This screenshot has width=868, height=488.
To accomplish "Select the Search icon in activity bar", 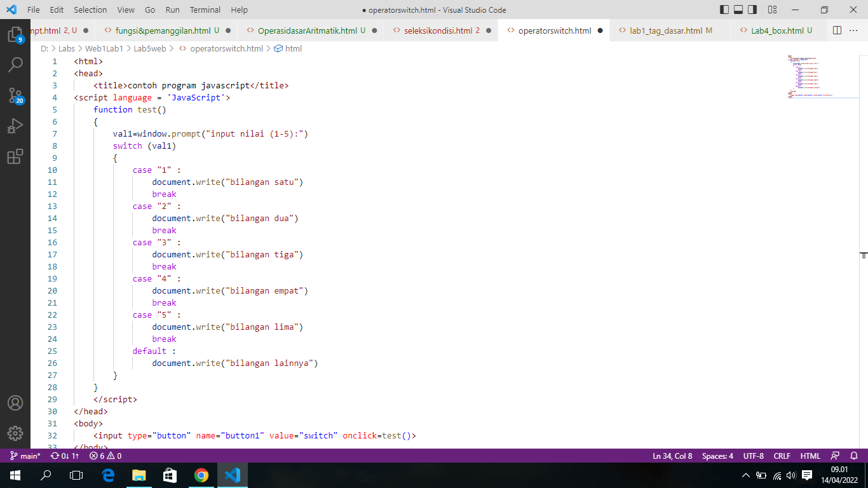I will 16,64.
